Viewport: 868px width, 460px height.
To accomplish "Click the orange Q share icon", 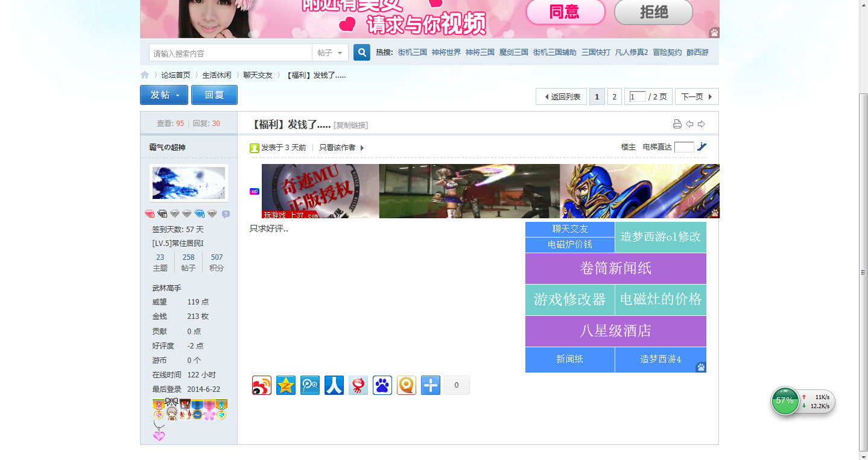I will point(407,385).
